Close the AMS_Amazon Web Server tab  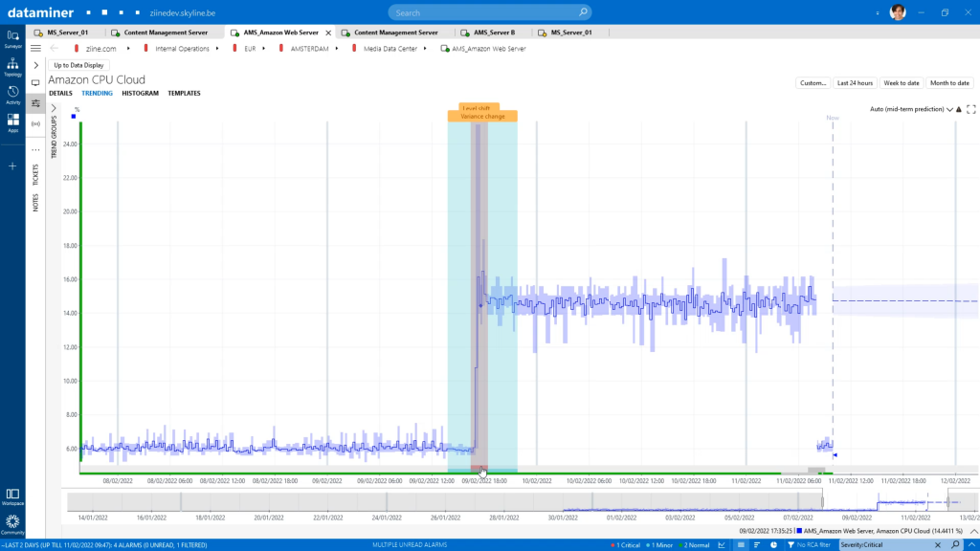pos(328,33)
